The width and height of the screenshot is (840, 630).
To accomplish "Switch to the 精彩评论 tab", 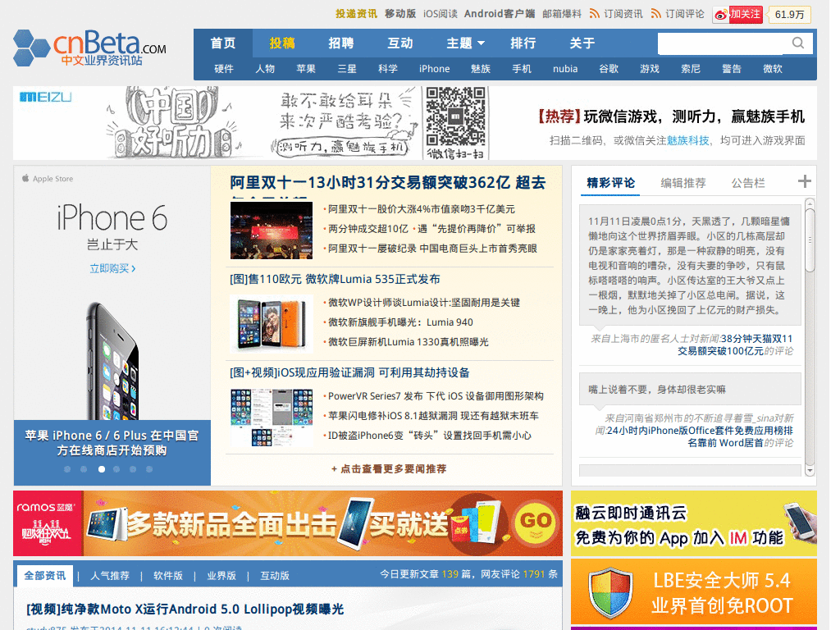I will coord(610,183).
